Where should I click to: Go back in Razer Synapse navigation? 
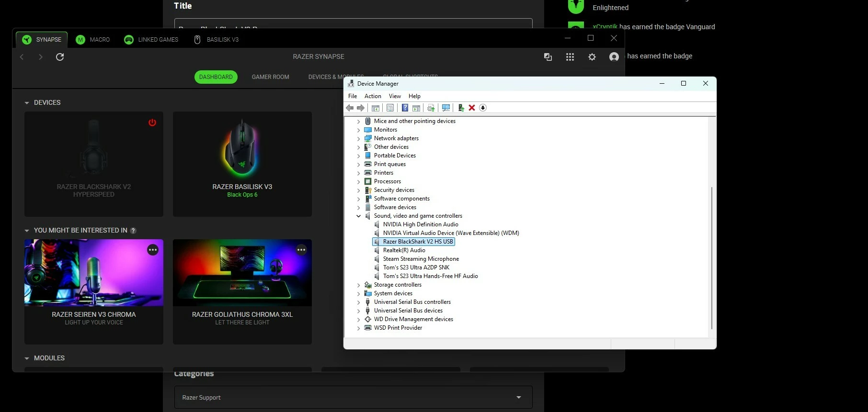pos(22,57)
